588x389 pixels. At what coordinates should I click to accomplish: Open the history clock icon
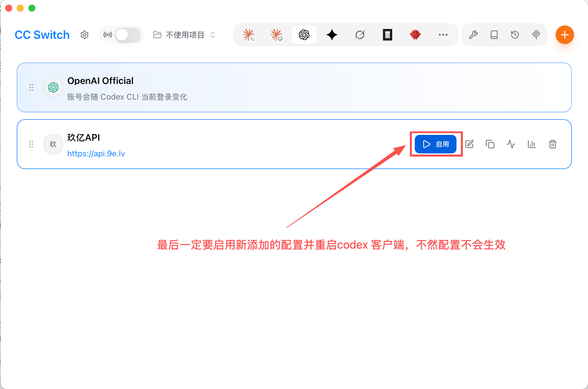515,35
